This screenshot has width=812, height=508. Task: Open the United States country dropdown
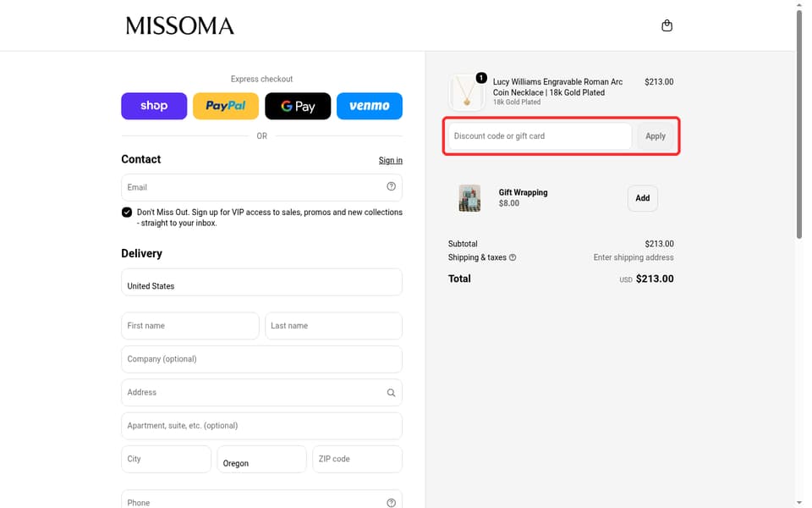click(261, 282)
